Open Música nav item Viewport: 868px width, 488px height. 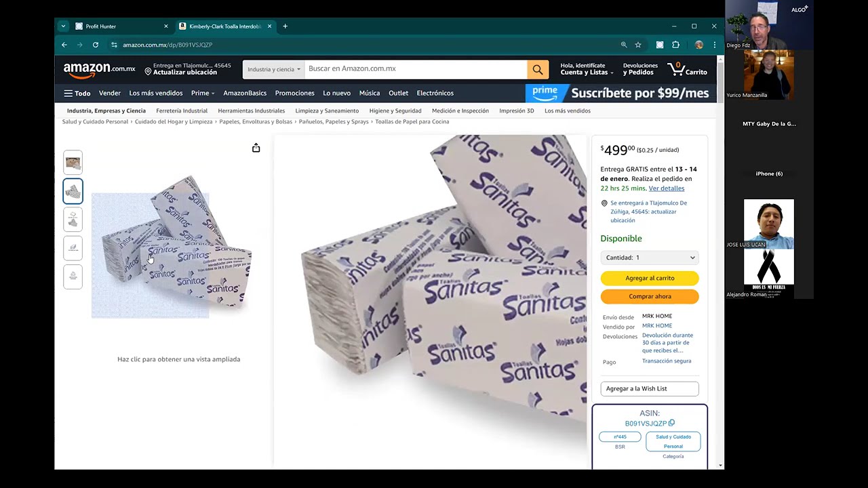(370, 94)
